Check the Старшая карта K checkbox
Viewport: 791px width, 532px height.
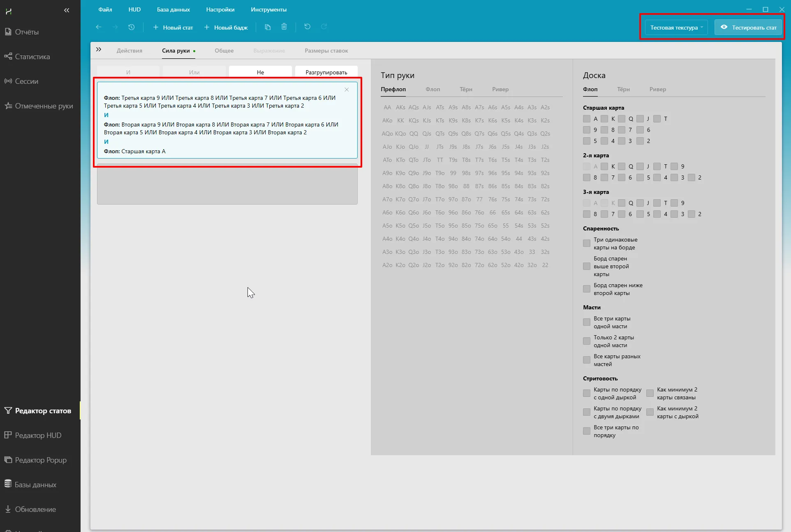[604, 119]
